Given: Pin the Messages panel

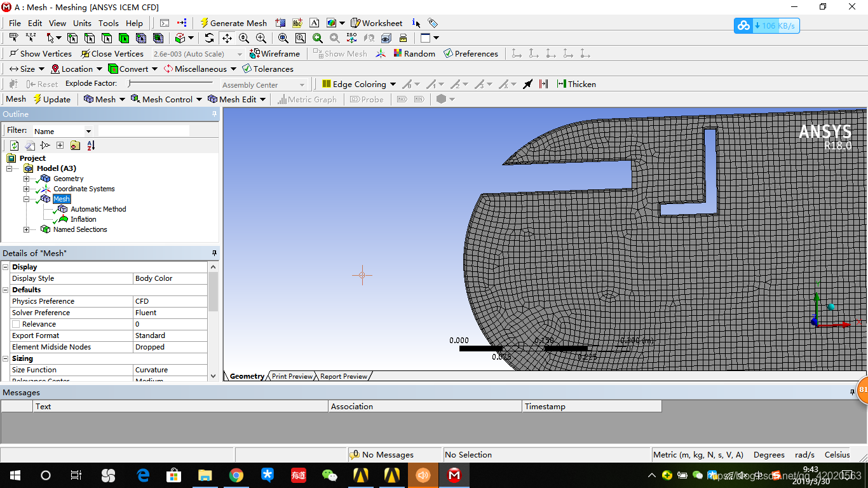Looking at the screenshot, I should click(x=852, y=392).
